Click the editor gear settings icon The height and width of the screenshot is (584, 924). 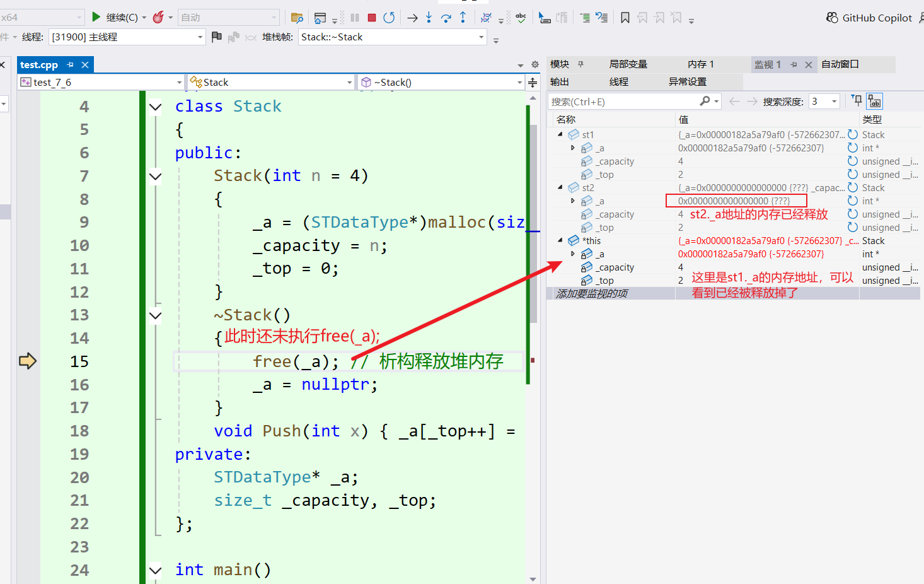click(535, 64)
